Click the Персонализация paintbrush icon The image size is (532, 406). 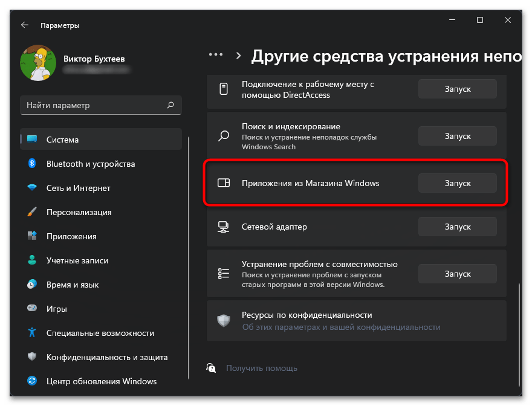click(x=32, y=211)
